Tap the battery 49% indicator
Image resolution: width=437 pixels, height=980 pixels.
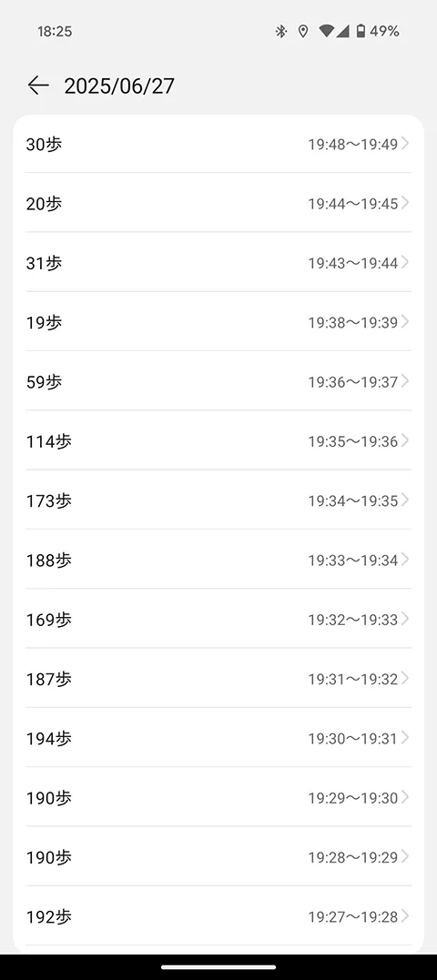[x=378, y=31]
